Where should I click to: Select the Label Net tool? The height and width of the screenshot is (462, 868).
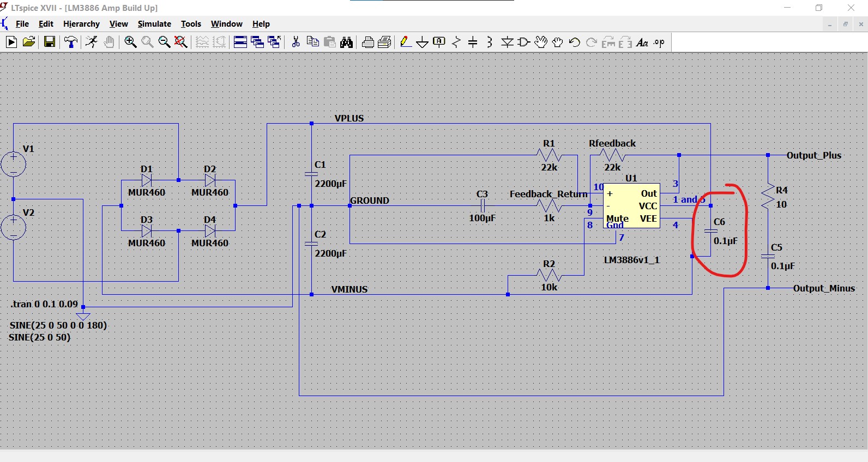click(x=439, y=42)
